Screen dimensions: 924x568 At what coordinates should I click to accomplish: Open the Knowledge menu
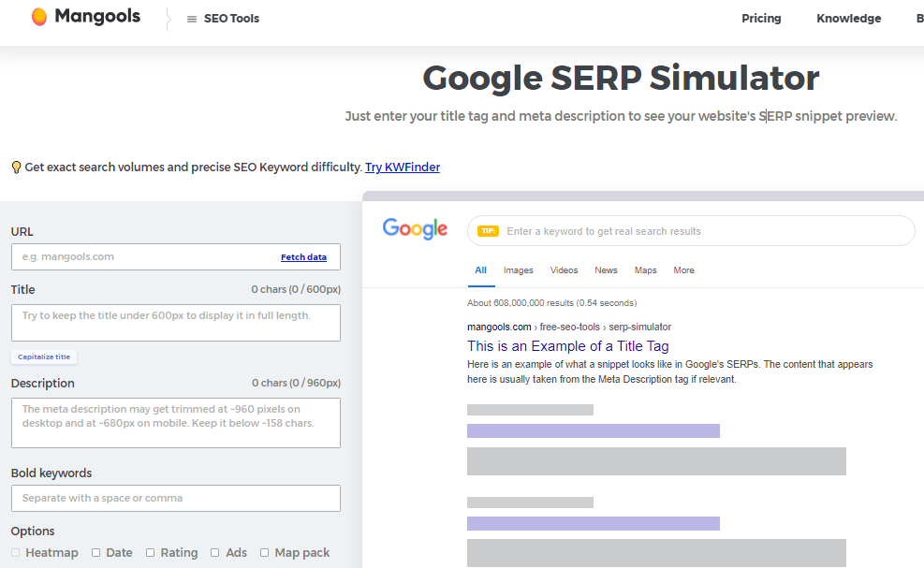(848, 19)
